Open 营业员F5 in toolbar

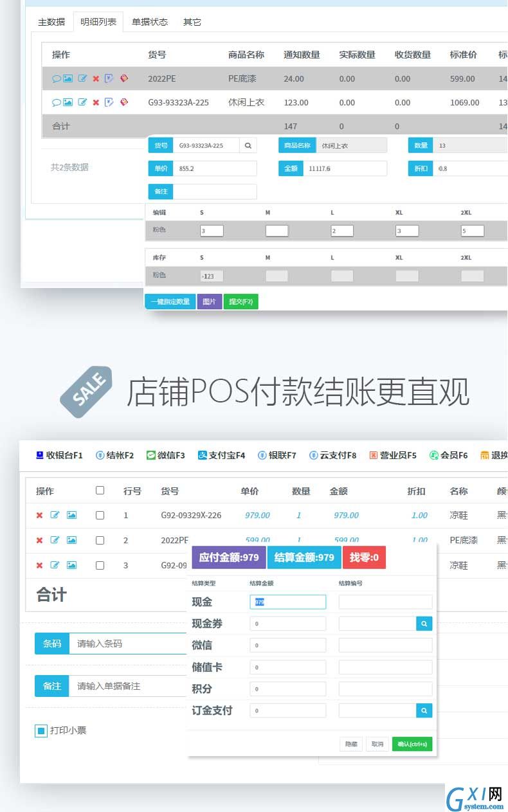(x=393, y=455)
